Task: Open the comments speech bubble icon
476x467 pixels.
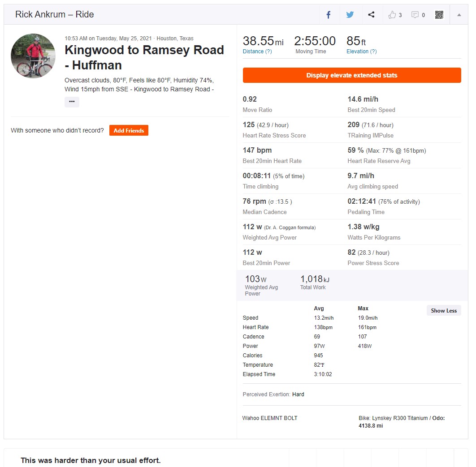Action: pos(415,15)
